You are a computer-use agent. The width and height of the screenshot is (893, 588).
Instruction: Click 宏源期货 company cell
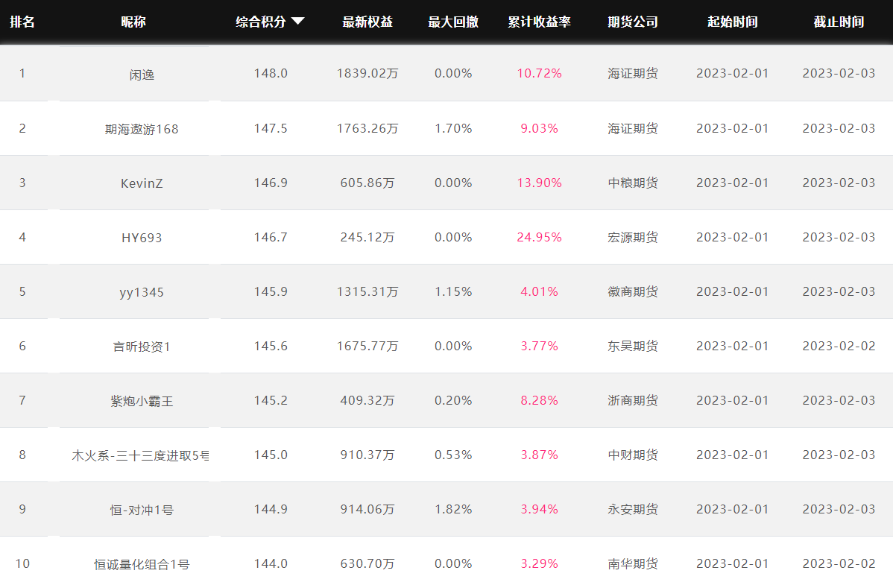(x=633, y=238)
